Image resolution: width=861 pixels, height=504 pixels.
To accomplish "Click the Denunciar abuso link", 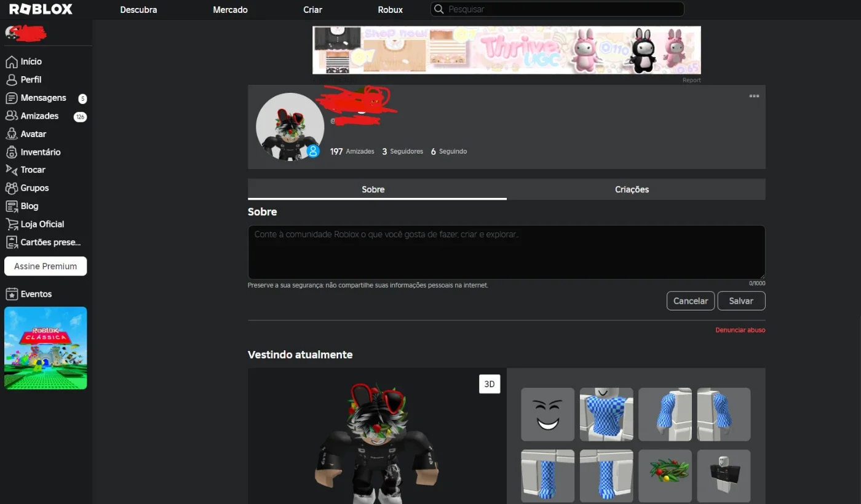I will tap(740, 330).
